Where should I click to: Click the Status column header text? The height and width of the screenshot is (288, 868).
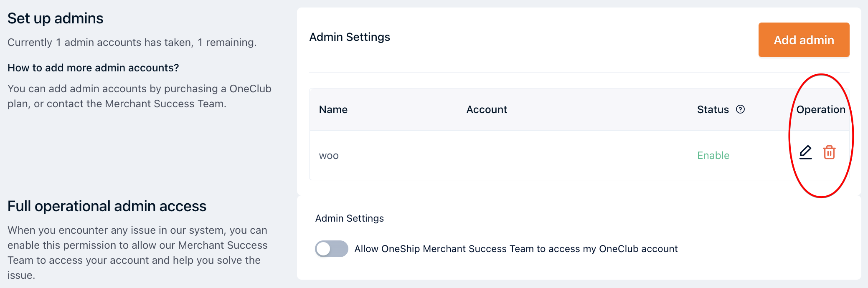[x=713, y=109]
